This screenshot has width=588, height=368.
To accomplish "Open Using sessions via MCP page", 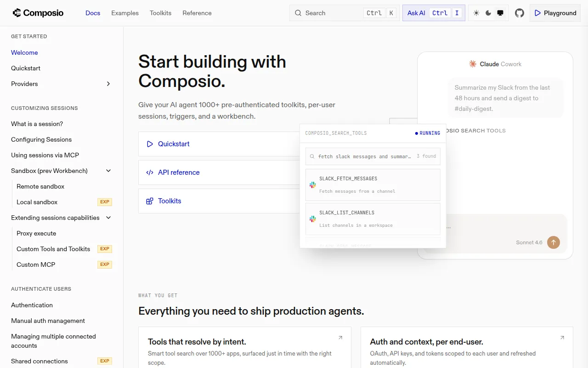I will pyautogui.click(x=45, y=155).
